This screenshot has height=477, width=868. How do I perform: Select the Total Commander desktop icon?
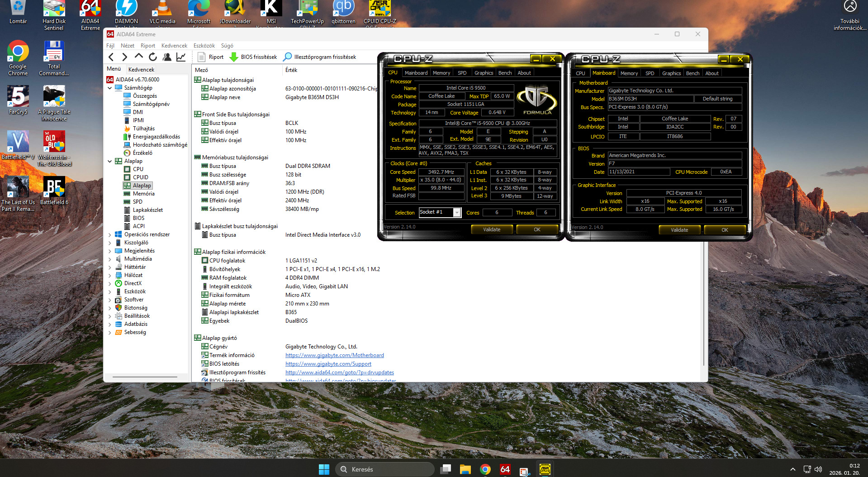[x=54, y=58]
